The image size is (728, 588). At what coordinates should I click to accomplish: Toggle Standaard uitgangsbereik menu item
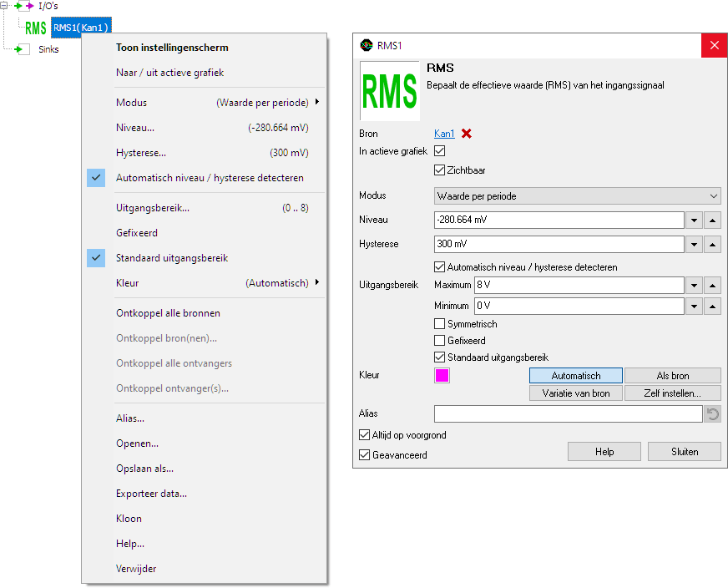click(205, 258)
